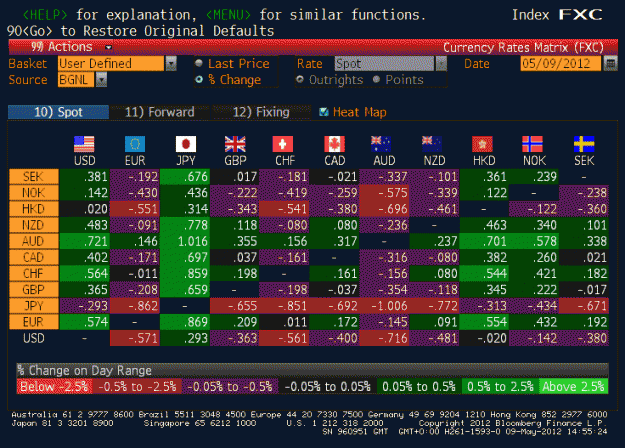The image size is (625, 448).
Task: Click the NZD row label
Action: point(33,225)
